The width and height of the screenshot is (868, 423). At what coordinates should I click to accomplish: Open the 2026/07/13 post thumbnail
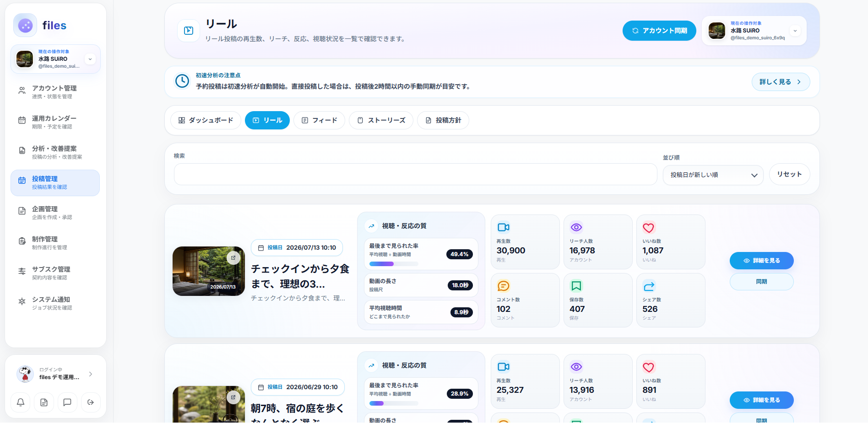click(x=209, y=271)
